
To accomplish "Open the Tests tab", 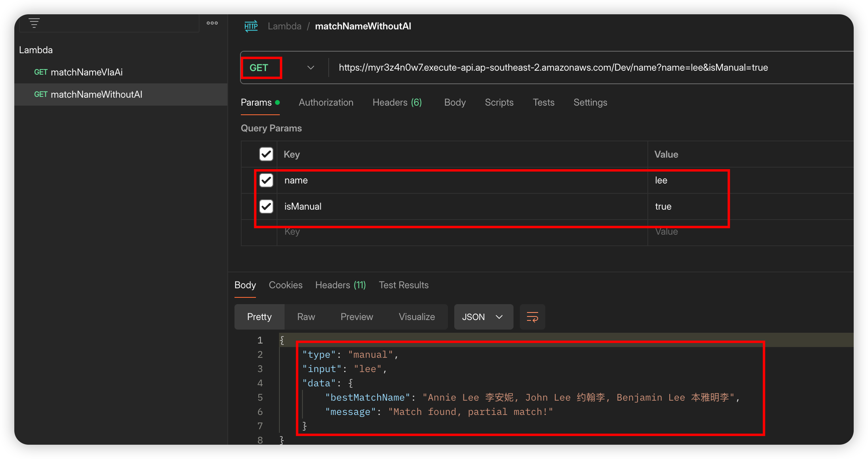I will [x=544, y=102].
